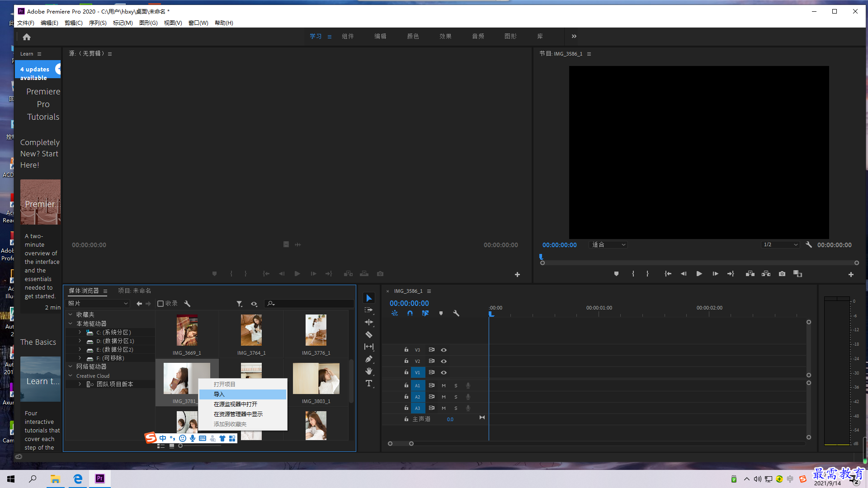
Task: Choose 导入 from context menu
Action: tap(243, 394)
